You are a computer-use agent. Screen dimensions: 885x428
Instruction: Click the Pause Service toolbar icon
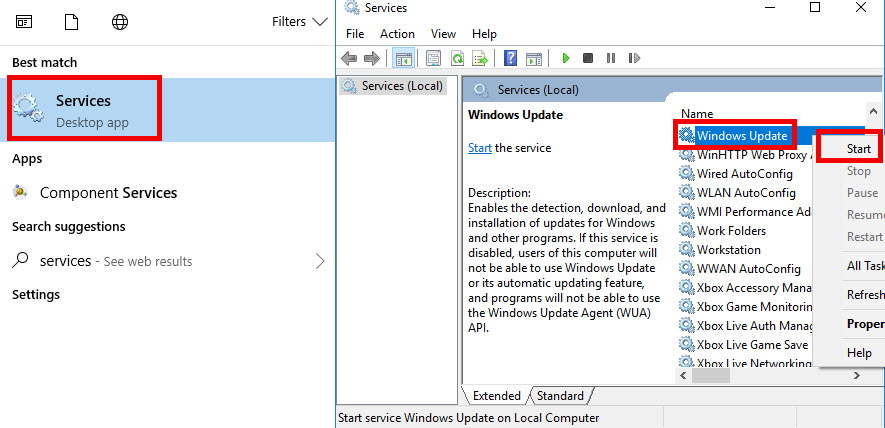(610, 58)
